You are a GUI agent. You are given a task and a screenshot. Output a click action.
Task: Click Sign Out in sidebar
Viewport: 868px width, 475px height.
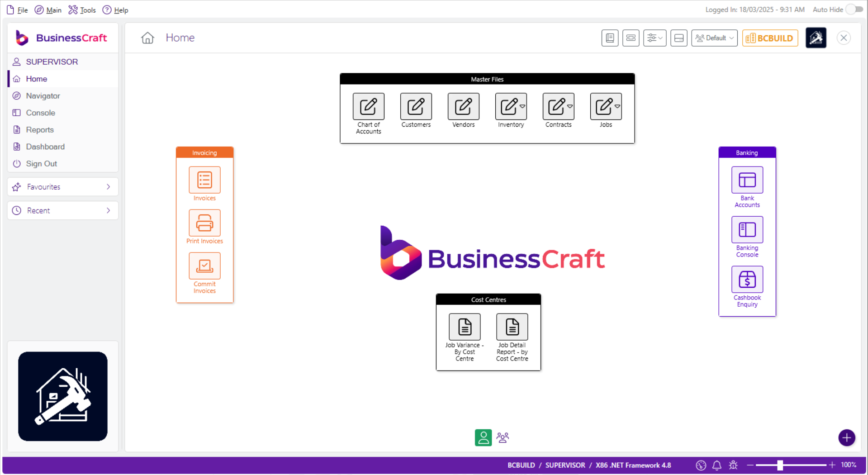coord(63,164)
